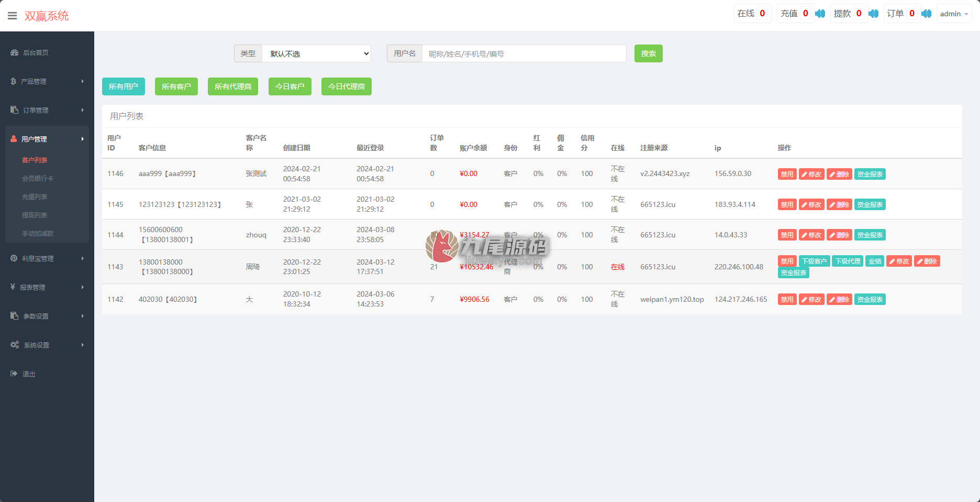Mute the 充值 recharge sound speaker icon
The image size is (980, 502).
pyautogui.click(x=820, y=14)
